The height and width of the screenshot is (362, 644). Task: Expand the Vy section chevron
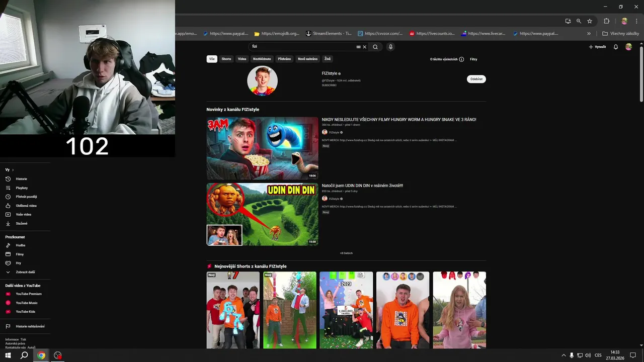(x=13, y=170)
